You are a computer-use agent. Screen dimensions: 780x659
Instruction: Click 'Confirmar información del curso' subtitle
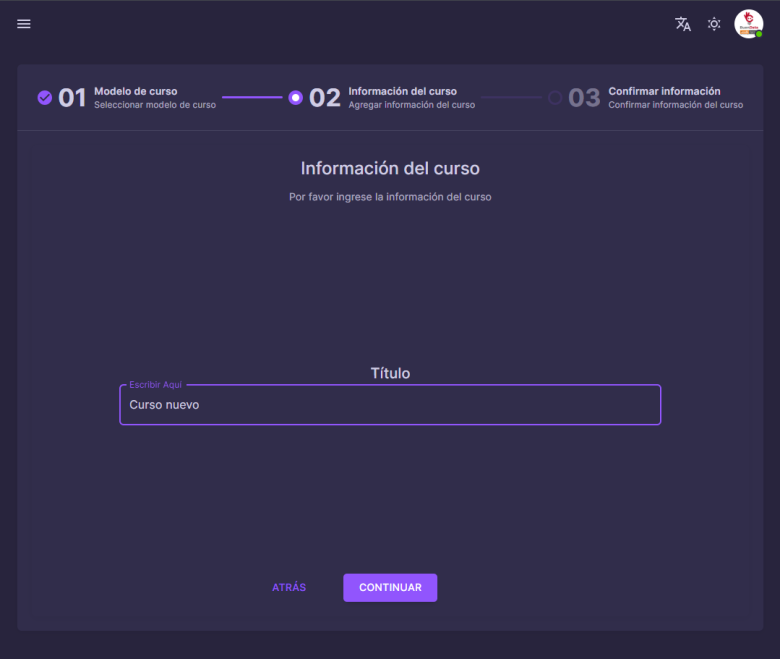coord(676,105)
